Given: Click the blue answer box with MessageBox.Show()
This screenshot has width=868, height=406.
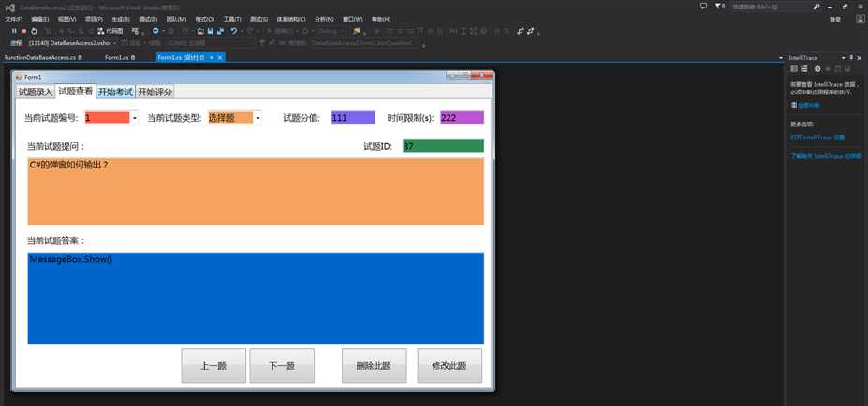Looking at the screenshot, I should [256, 298].
